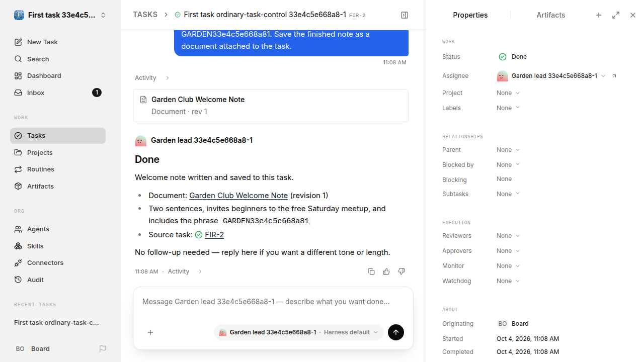Viewport: 644px width, 362px height.
Task: Expand the properties panel to full size
Action: click(616, 15)
